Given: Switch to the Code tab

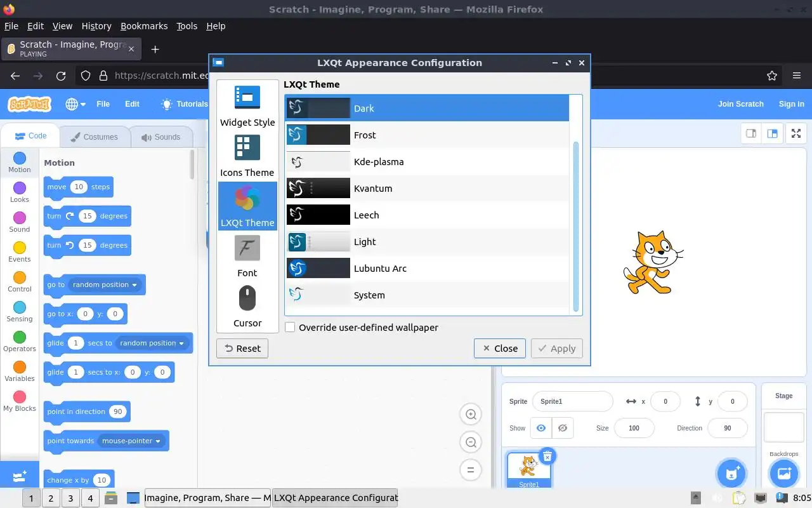Looking at the screenshot, I should click(x=30, y=136).
